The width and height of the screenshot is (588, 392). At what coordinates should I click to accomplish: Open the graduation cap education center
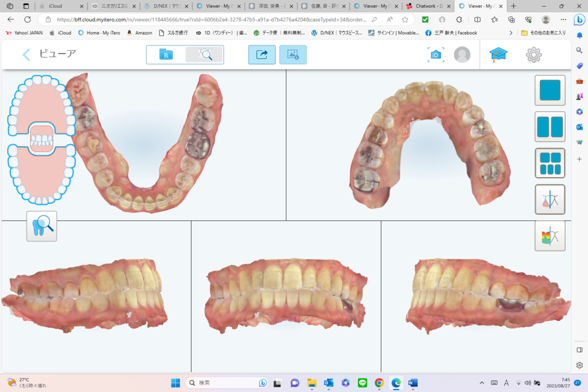(x=499, y=55)
